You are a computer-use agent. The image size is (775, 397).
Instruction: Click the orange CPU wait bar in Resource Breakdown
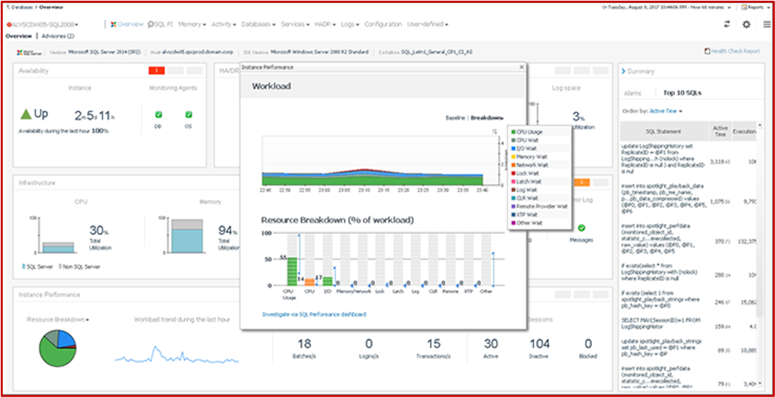pos(310,282)
